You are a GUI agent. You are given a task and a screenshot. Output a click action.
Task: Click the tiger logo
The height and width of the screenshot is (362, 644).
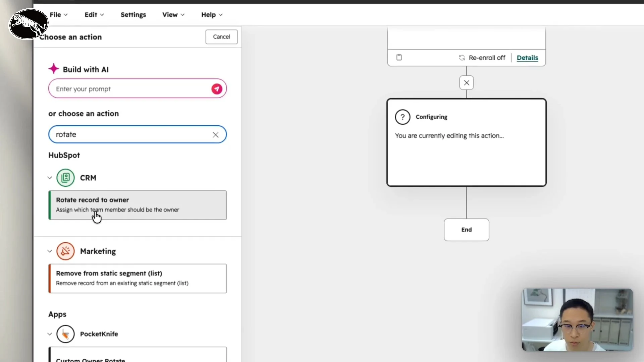tap(29, 24)
